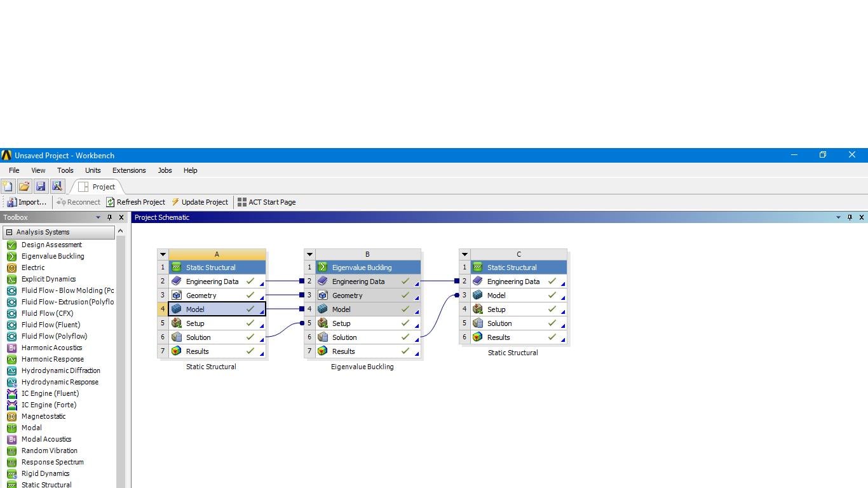Pin the Toolbox panel
The height and width of the screenshot is (488, 868).
click(109, 217)
